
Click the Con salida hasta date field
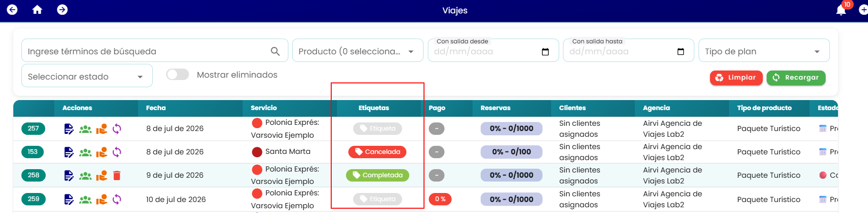click(628, 51)
